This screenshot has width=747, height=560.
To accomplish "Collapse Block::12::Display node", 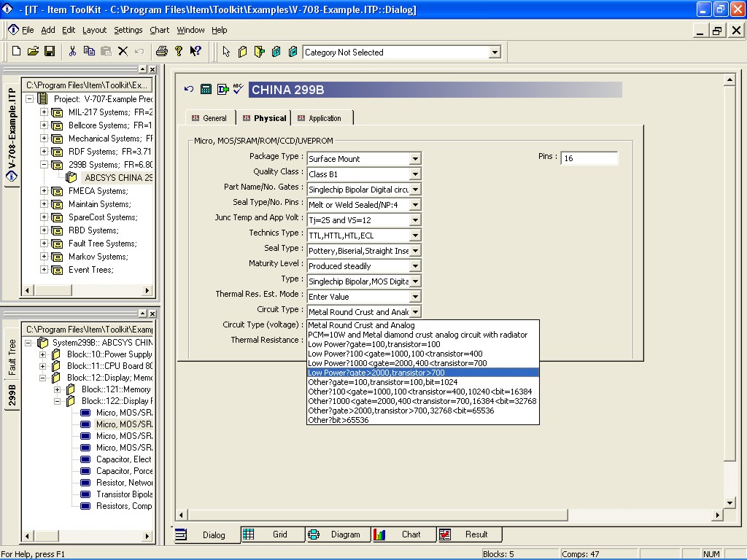I will pos(42,378).
